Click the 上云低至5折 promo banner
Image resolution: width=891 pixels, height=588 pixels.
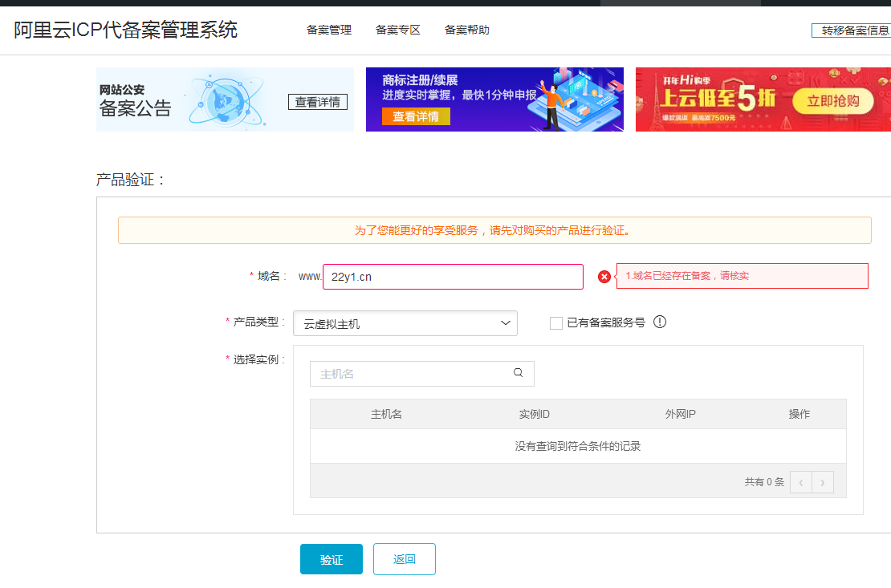763,99
